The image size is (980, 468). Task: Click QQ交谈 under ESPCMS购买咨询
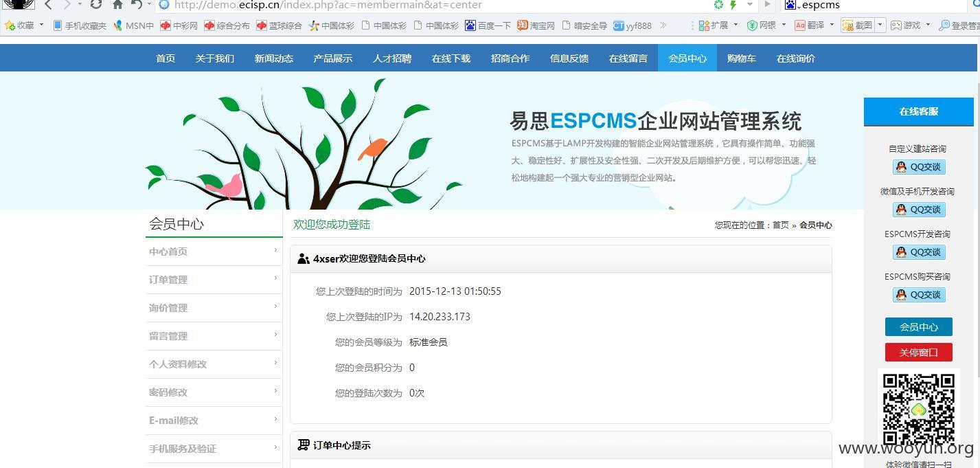tap(919, 295)
